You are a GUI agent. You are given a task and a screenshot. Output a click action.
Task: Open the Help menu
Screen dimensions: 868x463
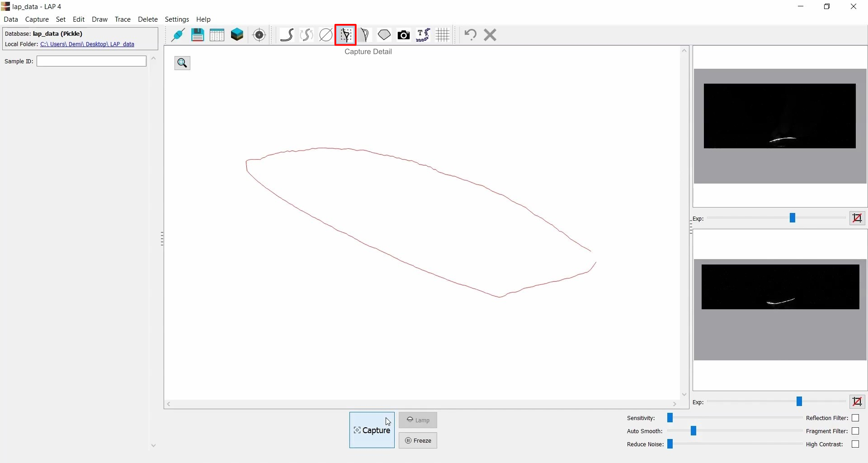[x=203, y=19]
